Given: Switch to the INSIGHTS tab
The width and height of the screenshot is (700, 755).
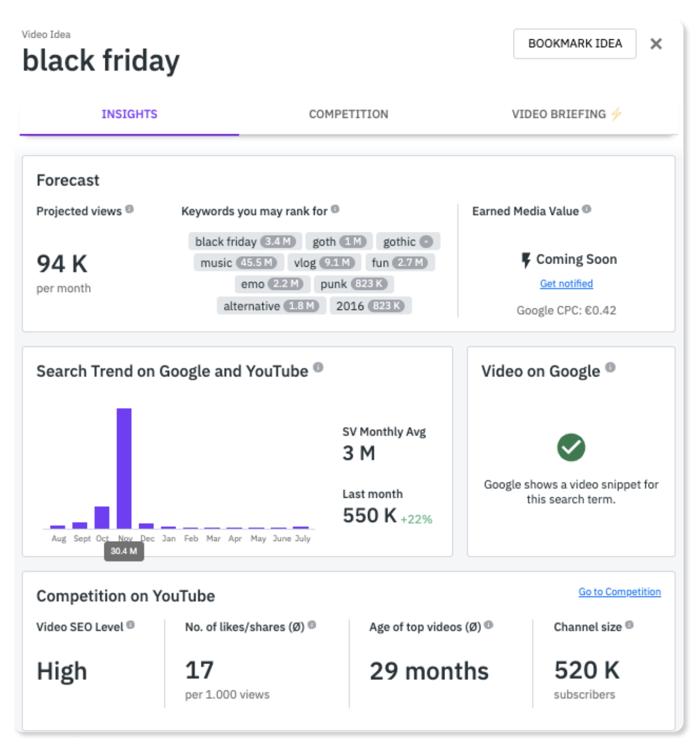Looking at the screenshot, I should 129,114.
